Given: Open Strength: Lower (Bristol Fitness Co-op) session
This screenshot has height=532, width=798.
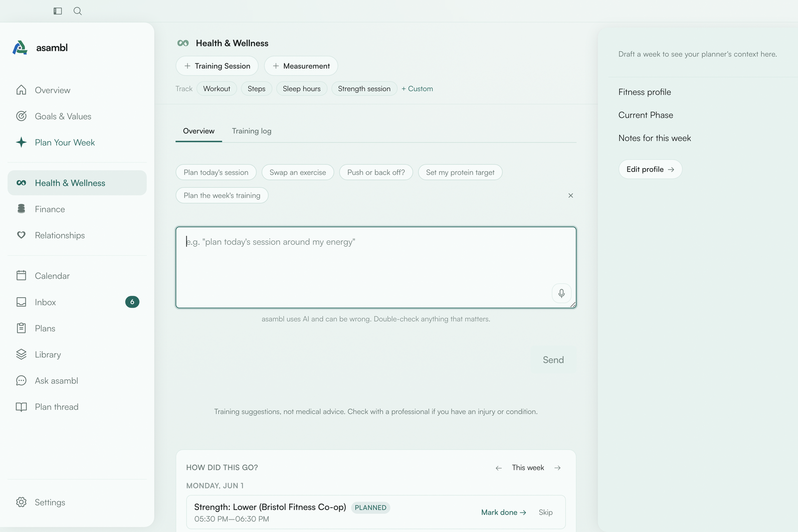Looking at the screenshot, I should coord(270,507).
